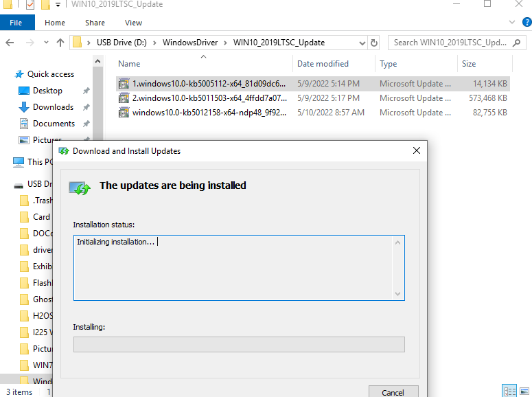The image size is (532, 397).
Task: Open Quick access in navigation pane
Action: [51, 74]
